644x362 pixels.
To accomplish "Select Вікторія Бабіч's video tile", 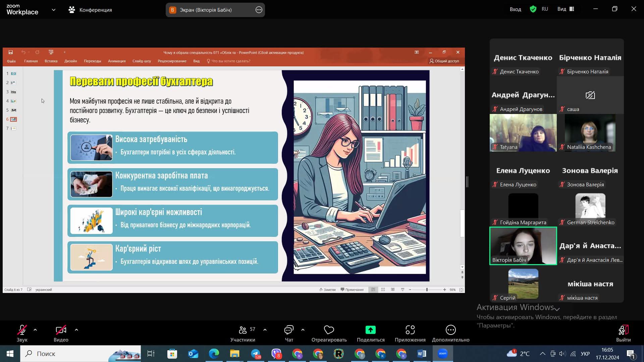I will pos(523,246).
